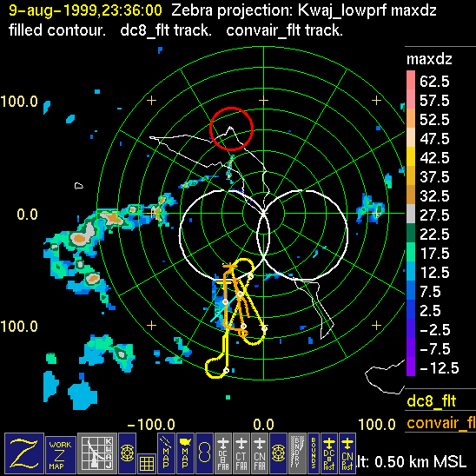
Task: Click the WORK Z MAP icon
Action: [x=61, y=455]
